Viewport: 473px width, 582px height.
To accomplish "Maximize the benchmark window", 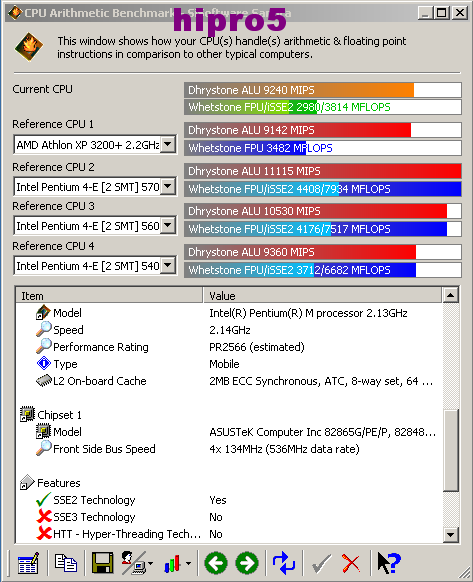I will point(442,13).
